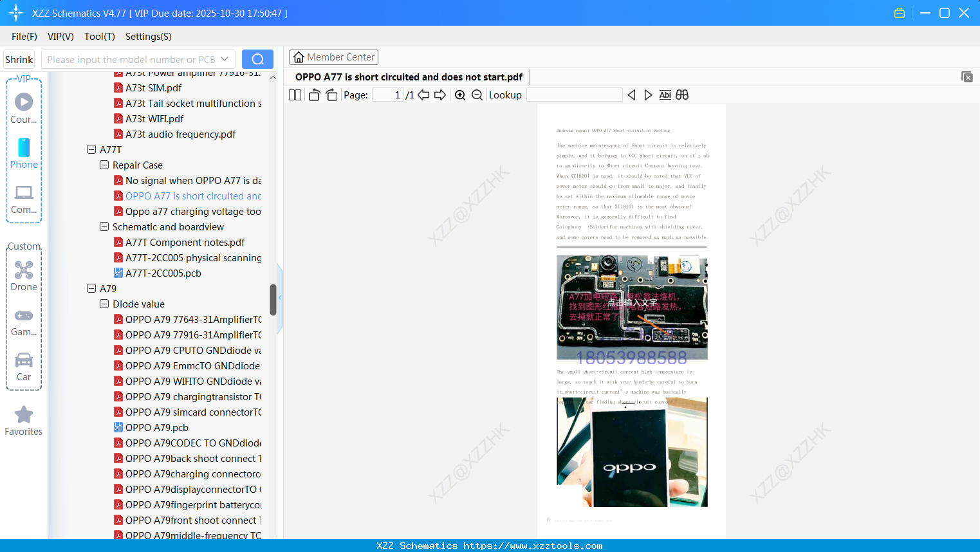Image resolution: width=980 pixels, height=552 pixels.
Task: Open the Favorites star icon
Action: tap(24, 421)
